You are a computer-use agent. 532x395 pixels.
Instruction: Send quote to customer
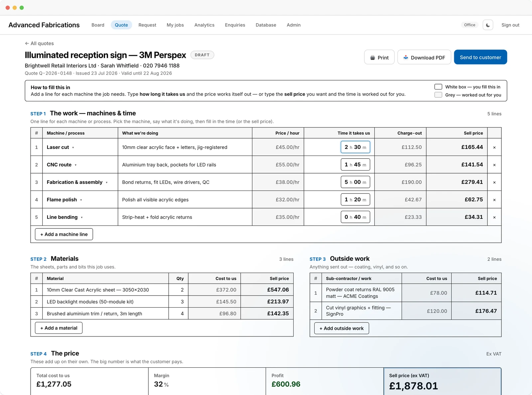click(480, 57)
